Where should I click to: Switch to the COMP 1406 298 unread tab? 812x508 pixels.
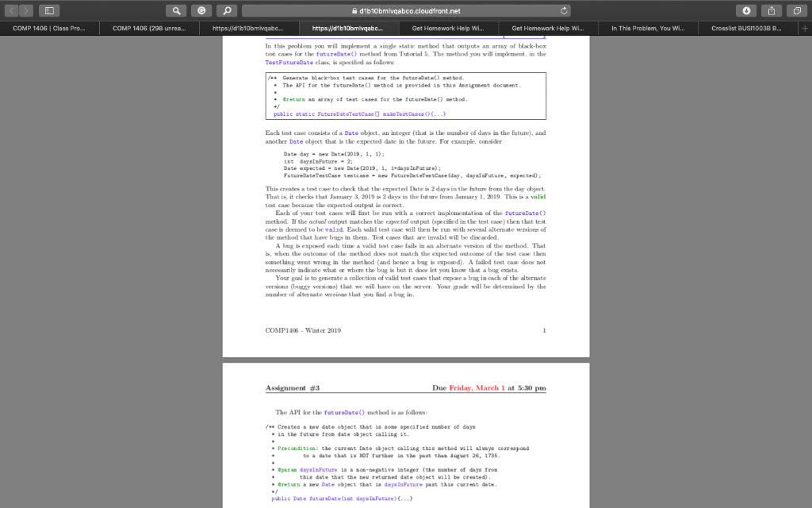point(149,27)
